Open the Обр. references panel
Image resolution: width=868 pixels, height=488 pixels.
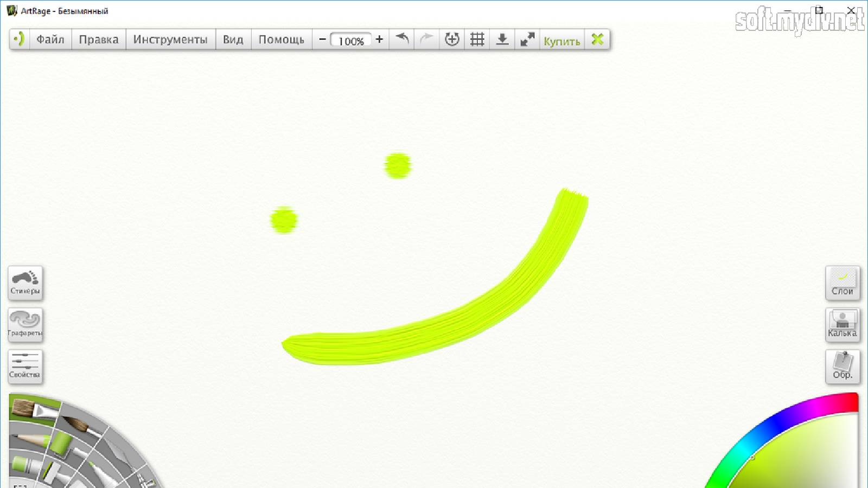coord(843,367)
